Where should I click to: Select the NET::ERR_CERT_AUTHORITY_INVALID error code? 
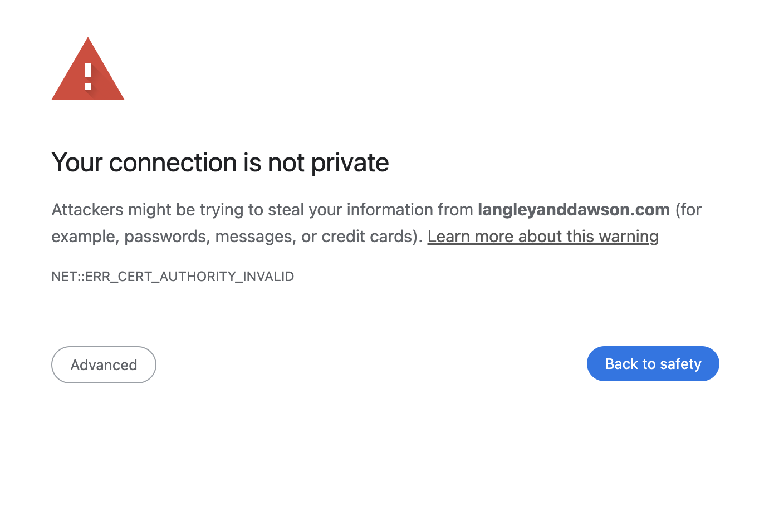(173, 276)
